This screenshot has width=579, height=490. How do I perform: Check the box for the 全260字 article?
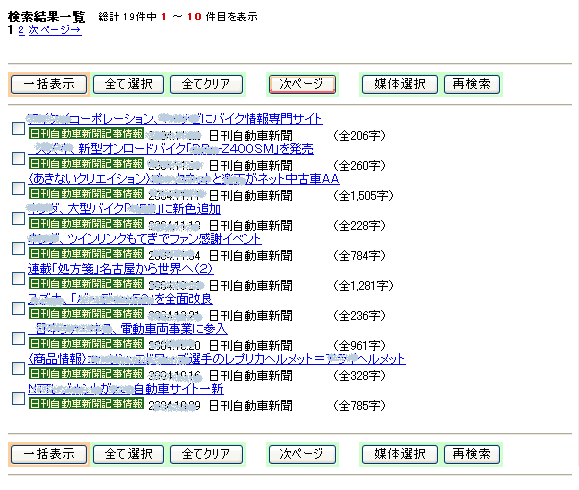18,158
